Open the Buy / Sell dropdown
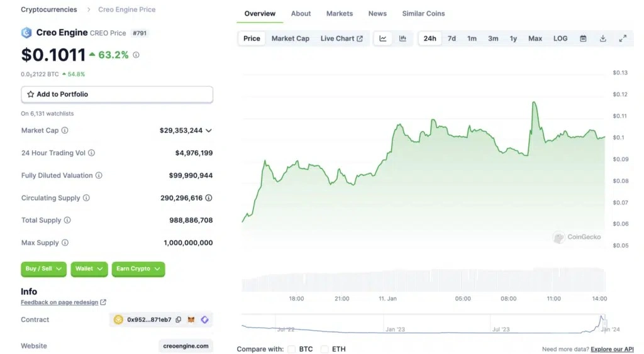Viewport: 644px width, 354px height. point(43,268)
